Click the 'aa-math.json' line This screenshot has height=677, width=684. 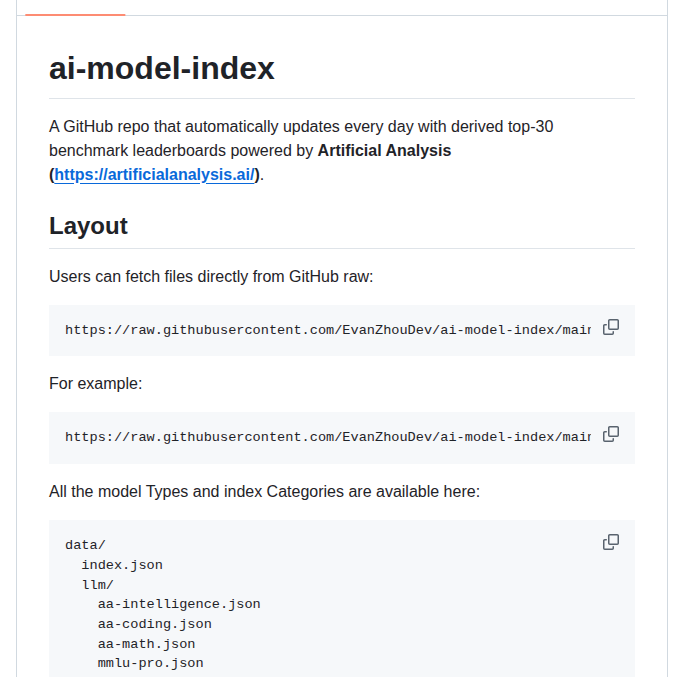click(146, 644)
